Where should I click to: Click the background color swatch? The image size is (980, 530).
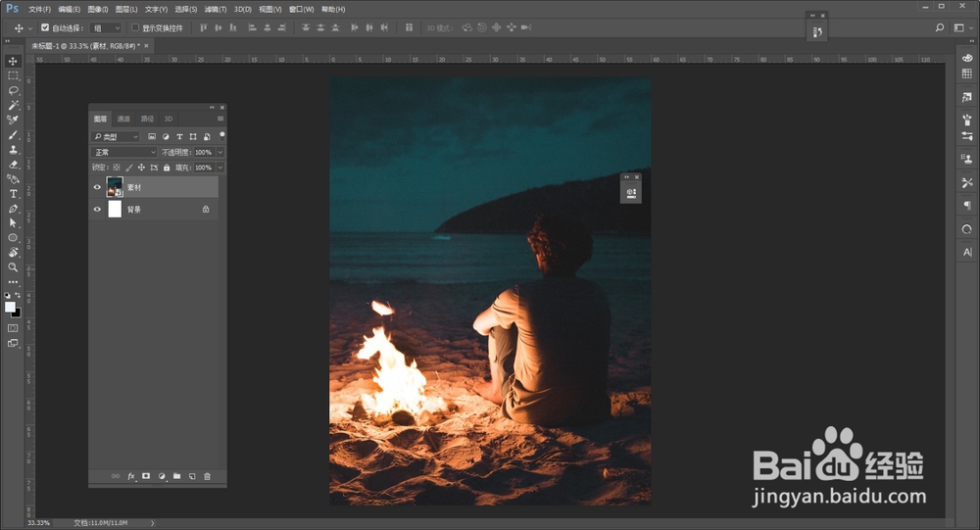pos(18,313)
